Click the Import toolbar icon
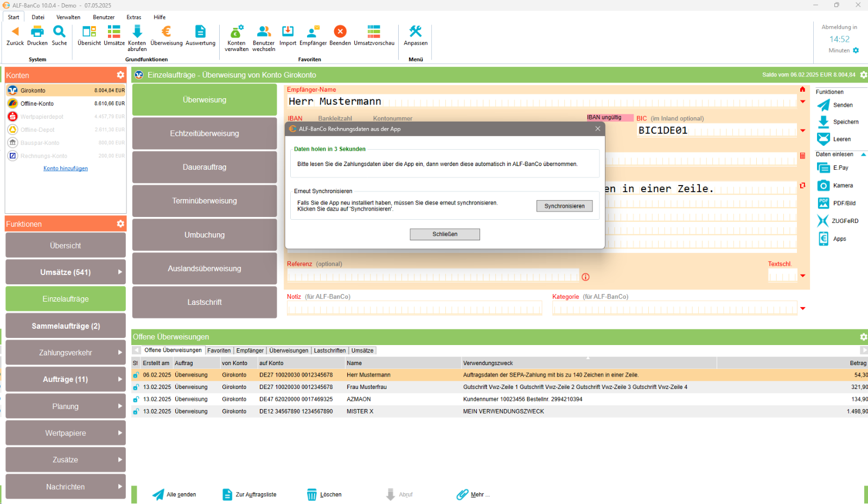The height and width of the screenshot is (504, 868). 288,31
